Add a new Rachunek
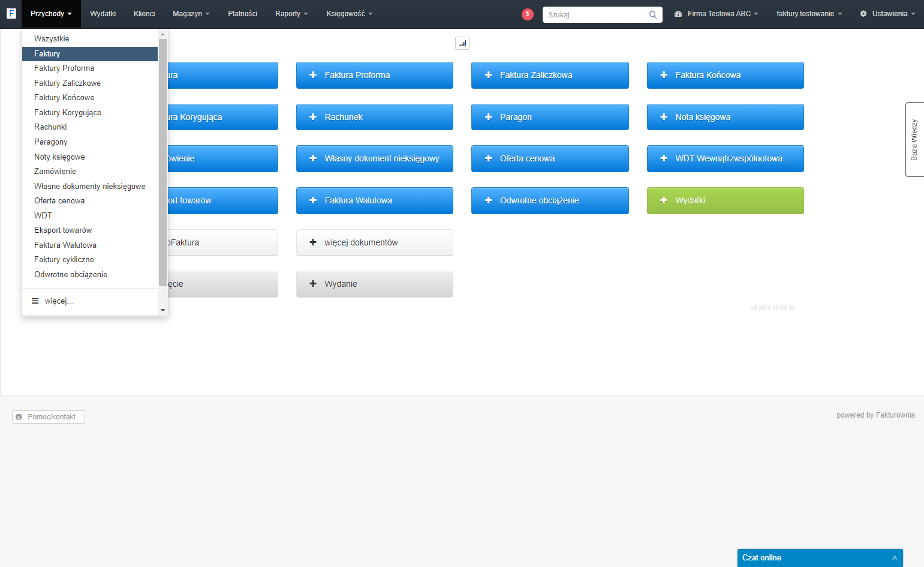 (x=375, y=117)
